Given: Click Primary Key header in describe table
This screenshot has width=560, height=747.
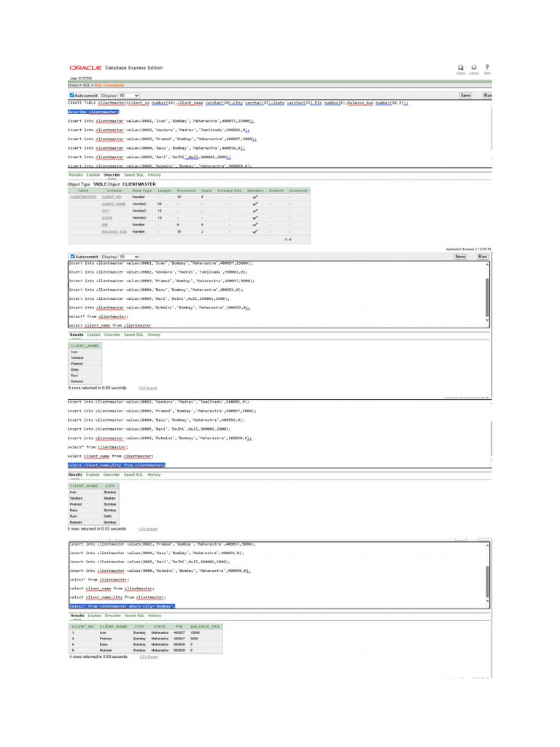Looking at the screenshot, I should 230,190.
